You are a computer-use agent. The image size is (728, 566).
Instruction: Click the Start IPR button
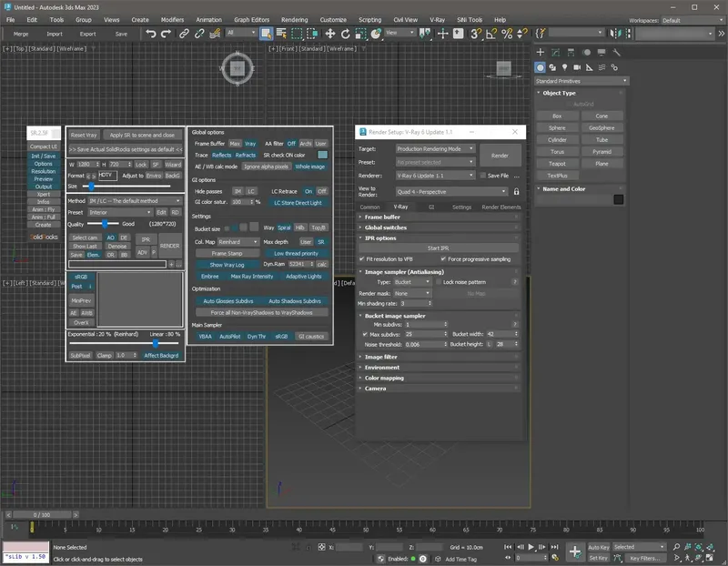point(438,248)
